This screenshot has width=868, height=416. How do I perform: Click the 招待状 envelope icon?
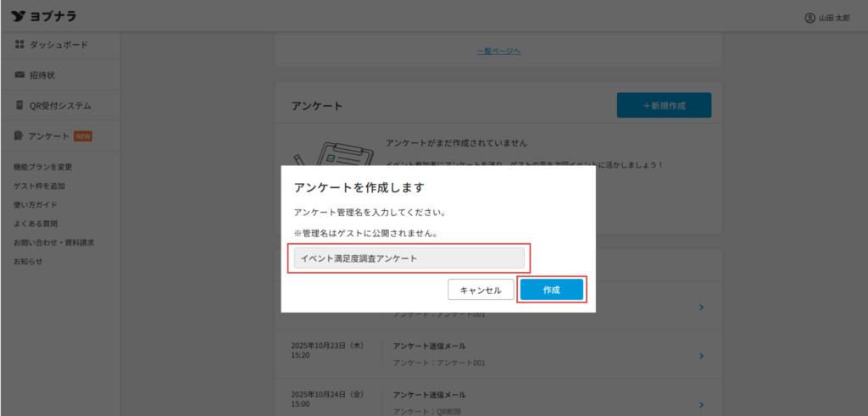[19, 75]
